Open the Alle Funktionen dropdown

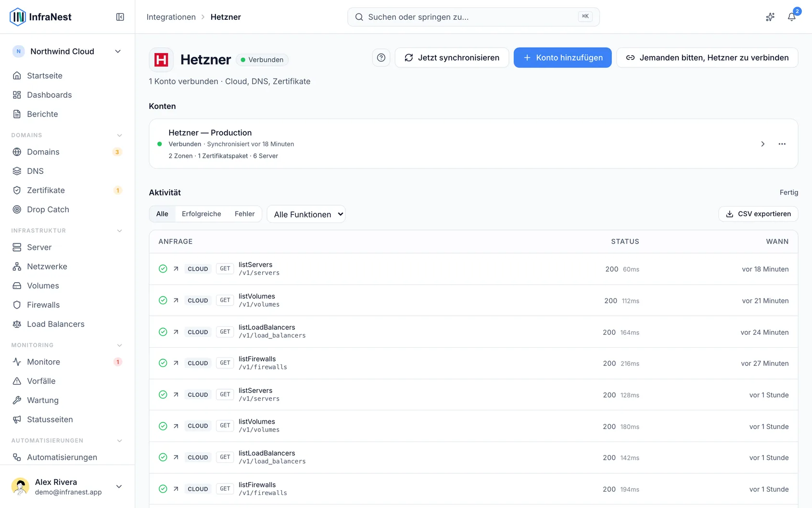point(306,214)
